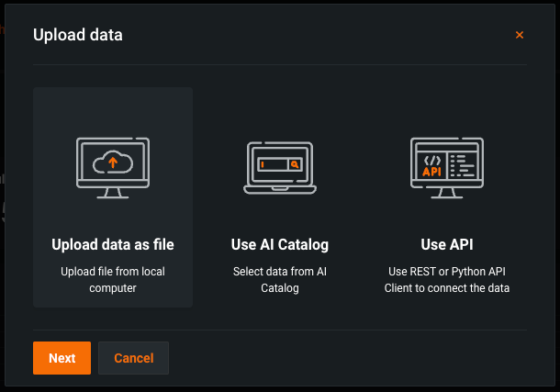The width and height of the screenshot is (560, 392).
Task: Choose the "Use AI Catalog" heading
Action: click(x=280, y=245)
